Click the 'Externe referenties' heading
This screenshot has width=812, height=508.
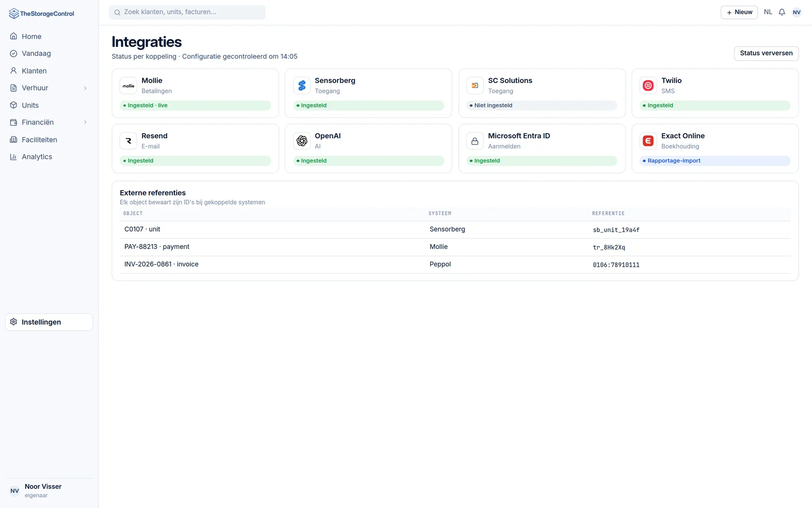click(153, 193)
